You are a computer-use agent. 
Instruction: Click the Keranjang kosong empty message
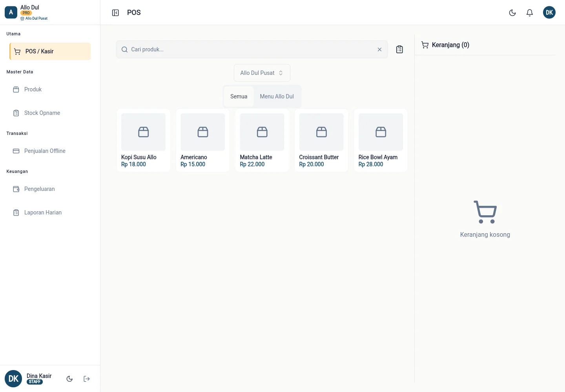[485, 234]
